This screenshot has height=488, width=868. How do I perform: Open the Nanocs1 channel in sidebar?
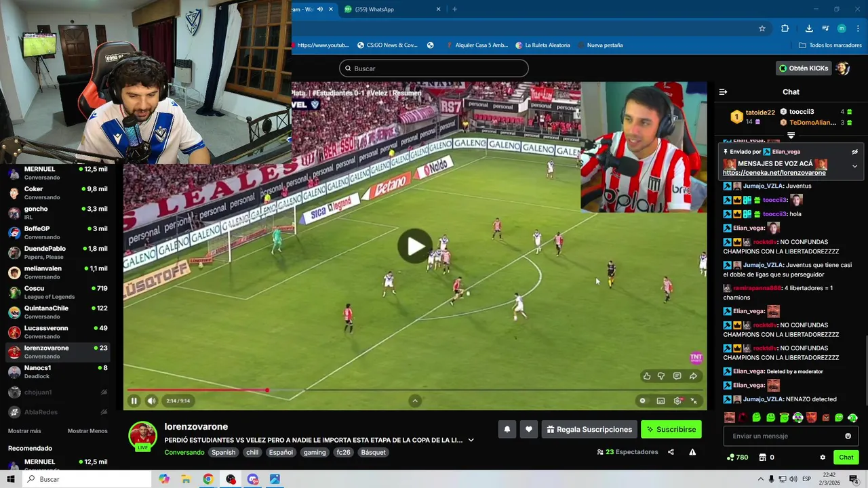58,371
